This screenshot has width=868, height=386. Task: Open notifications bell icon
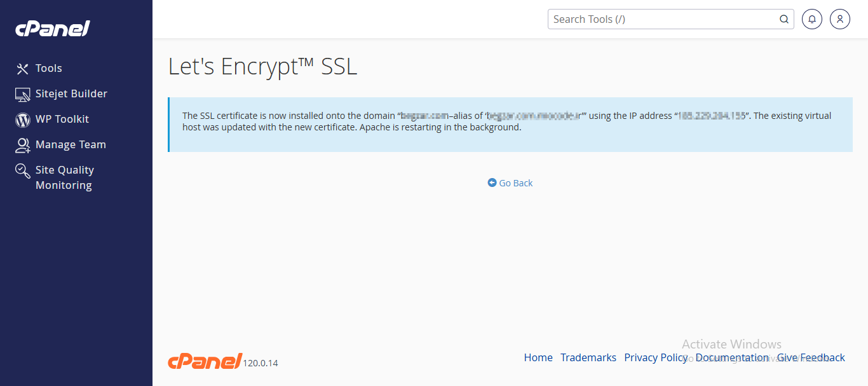coord(811,19)
